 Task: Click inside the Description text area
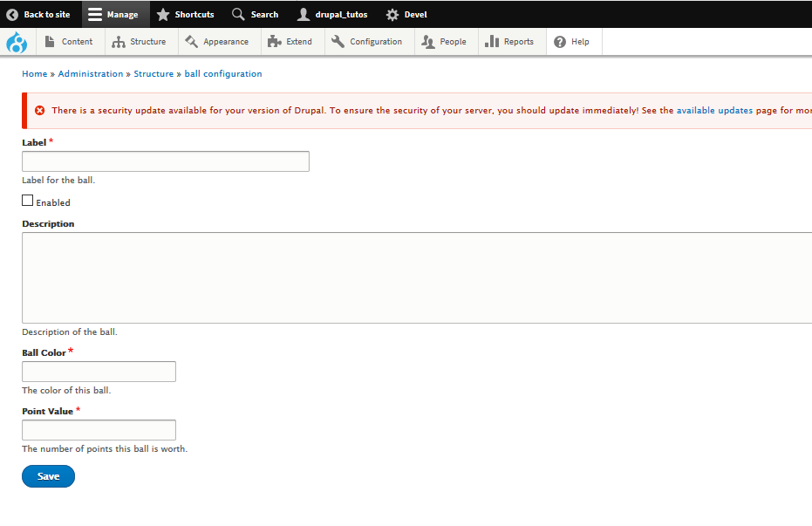417,277
